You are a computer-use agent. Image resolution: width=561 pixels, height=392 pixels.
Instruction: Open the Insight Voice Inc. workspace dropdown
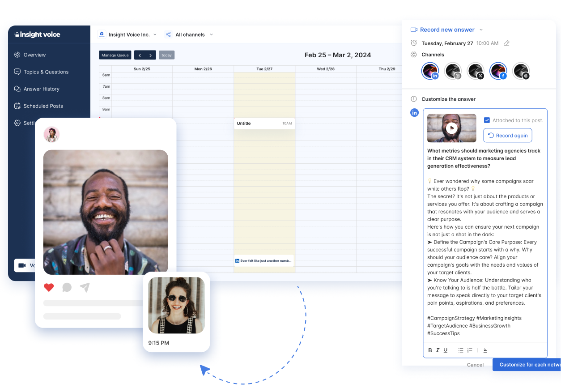130,34
